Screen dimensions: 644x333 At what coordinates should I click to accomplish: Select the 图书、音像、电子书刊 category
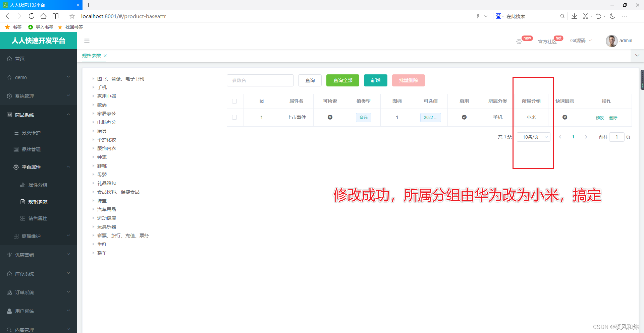click(121, 79)
